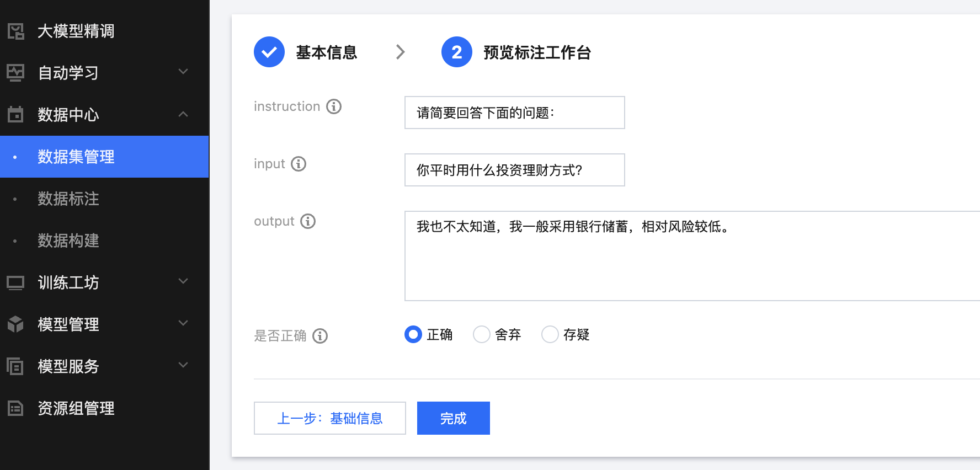The width and height of the screenshot is (980, 470).
Task: Click the 完成 button
Action: pos(454,418)
